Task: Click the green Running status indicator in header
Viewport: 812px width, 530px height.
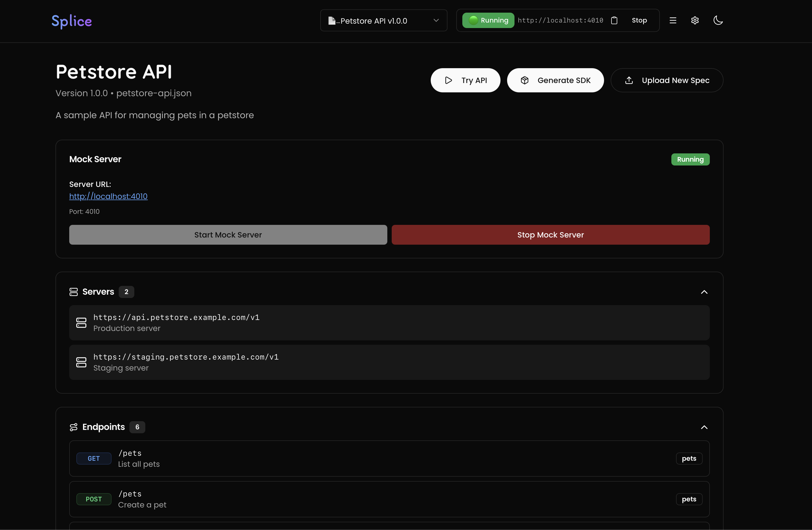Action: pos(488,21)
